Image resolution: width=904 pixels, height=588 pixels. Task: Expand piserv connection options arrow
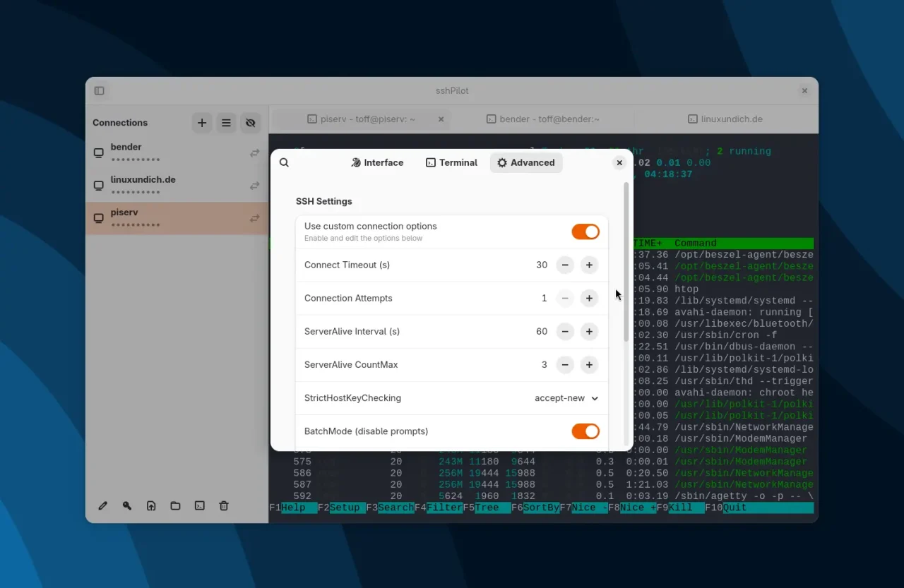point(254,218)
